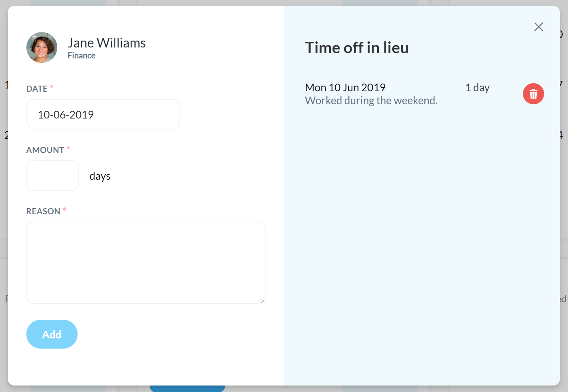Click the AMOUNT field label

pos(45,150)
